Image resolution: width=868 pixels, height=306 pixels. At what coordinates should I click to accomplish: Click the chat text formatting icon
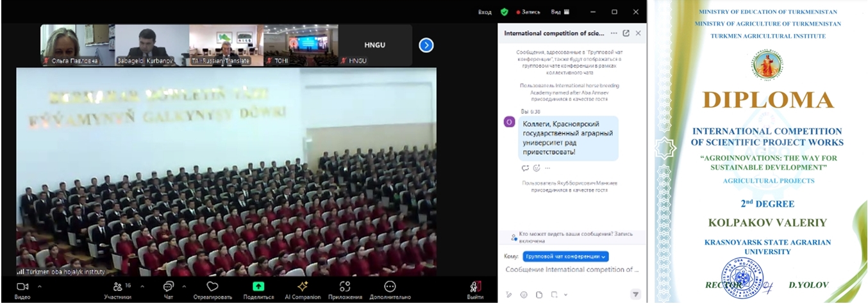click(508, 294)
